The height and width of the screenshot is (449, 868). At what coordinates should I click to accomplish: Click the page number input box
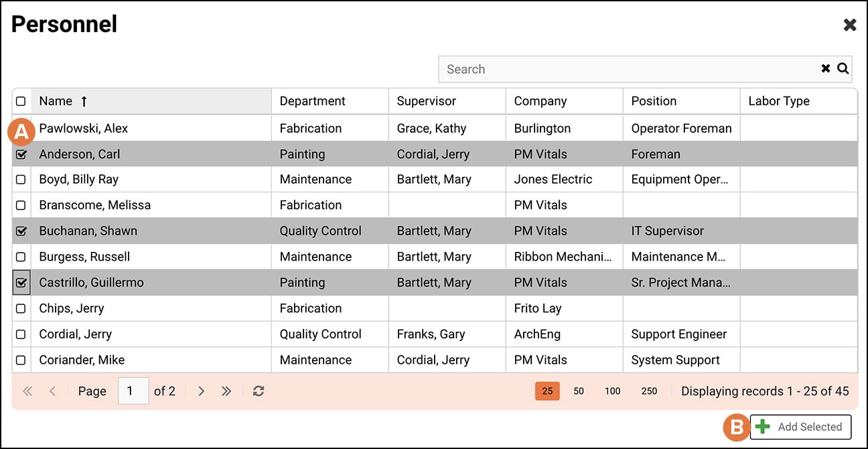coord(132,391)
